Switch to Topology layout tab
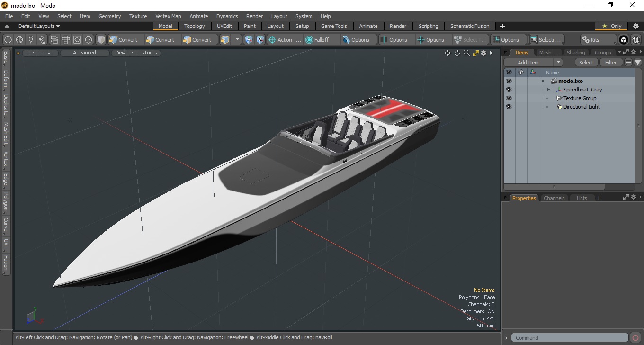This screenshot has width=644, height=345. (x=195, y=26)
